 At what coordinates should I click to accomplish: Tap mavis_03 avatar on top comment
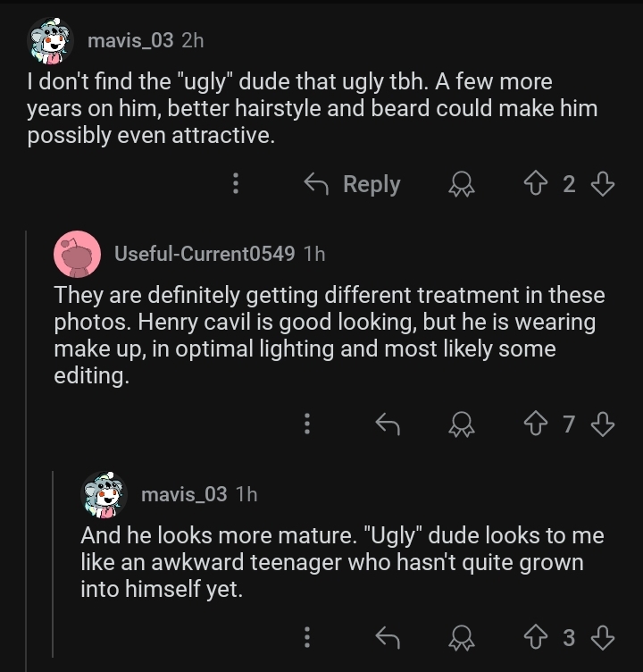(50, 41)
